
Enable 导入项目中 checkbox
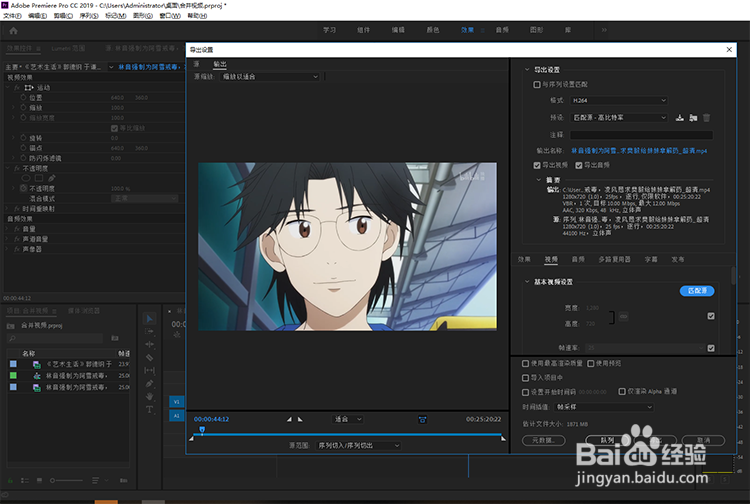click(x=525, y=378)
